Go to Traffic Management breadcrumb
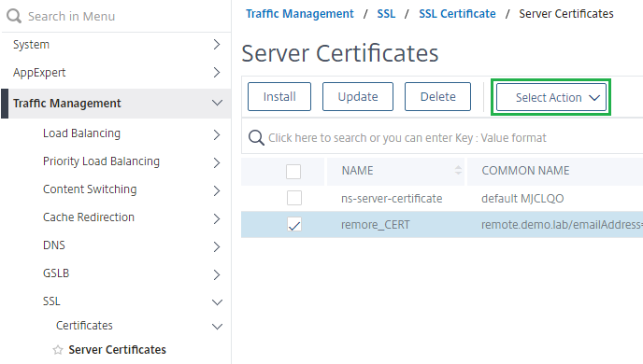The height and width of the screenshot is (364, 643). pos(300,14)
